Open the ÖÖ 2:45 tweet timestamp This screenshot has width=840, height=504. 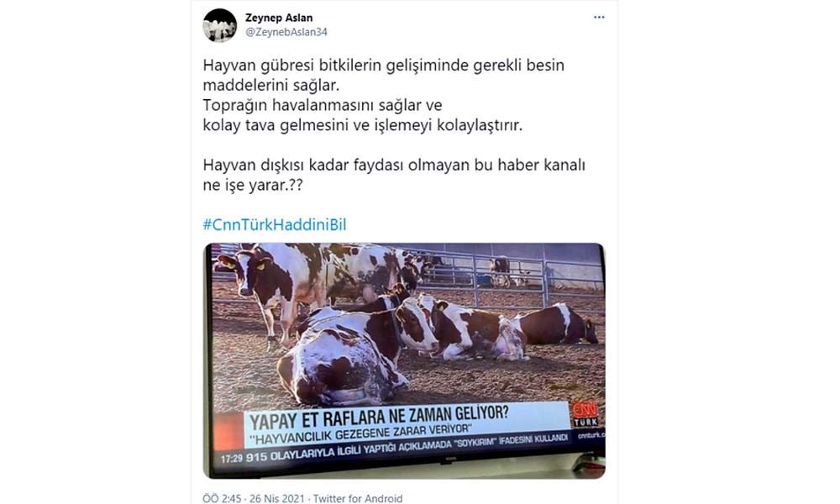(222, 499)
